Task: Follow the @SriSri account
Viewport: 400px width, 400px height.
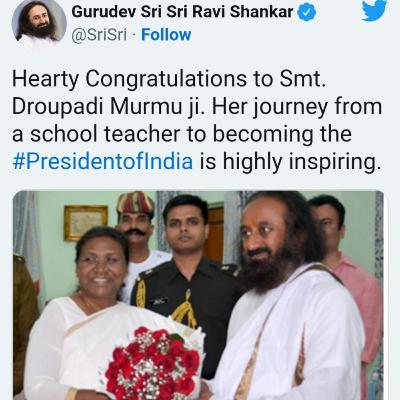Action: coord(166,35)
